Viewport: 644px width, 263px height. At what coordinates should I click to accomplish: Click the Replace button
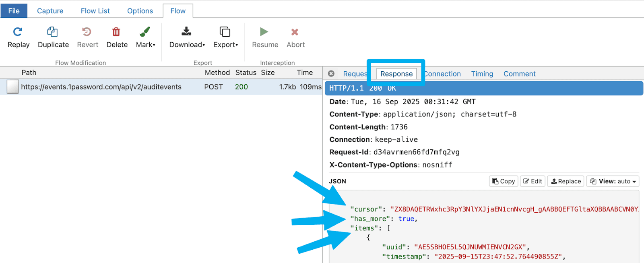pos(566,181)
